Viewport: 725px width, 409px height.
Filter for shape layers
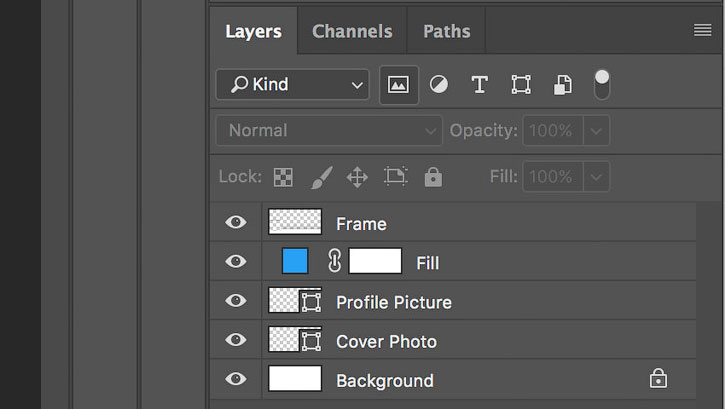(521, 85)
